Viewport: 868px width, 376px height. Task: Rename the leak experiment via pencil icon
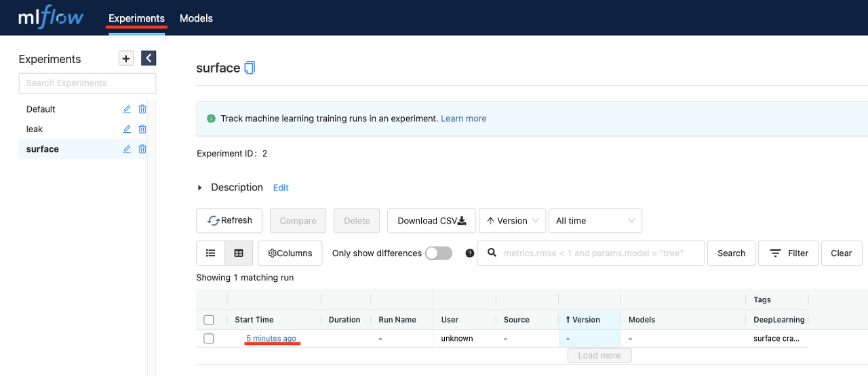(x=127, y=129)
